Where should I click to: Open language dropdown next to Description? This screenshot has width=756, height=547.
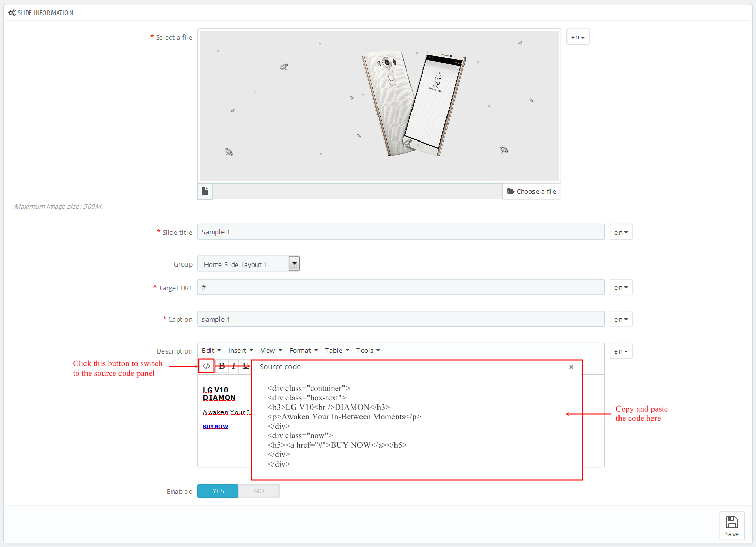pyautogui.click(x=621, y=351)
